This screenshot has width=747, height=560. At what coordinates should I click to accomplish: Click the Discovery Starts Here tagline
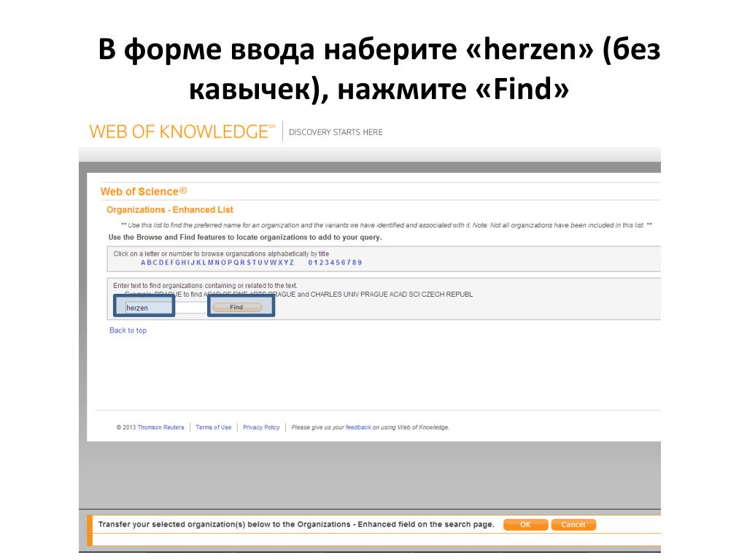point(336,133)
